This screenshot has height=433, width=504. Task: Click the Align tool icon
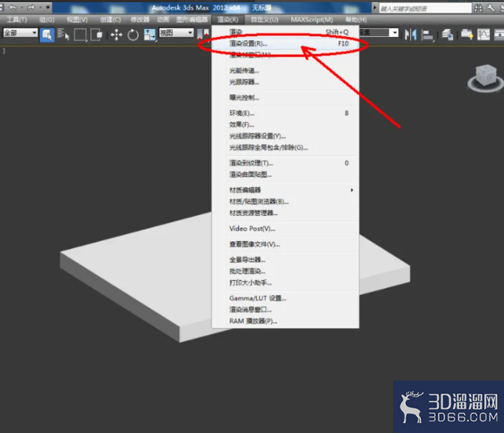point(427,35)
